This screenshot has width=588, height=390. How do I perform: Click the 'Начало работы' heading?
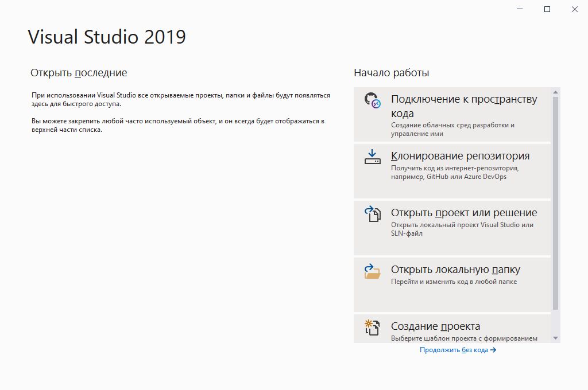[392, 73]
